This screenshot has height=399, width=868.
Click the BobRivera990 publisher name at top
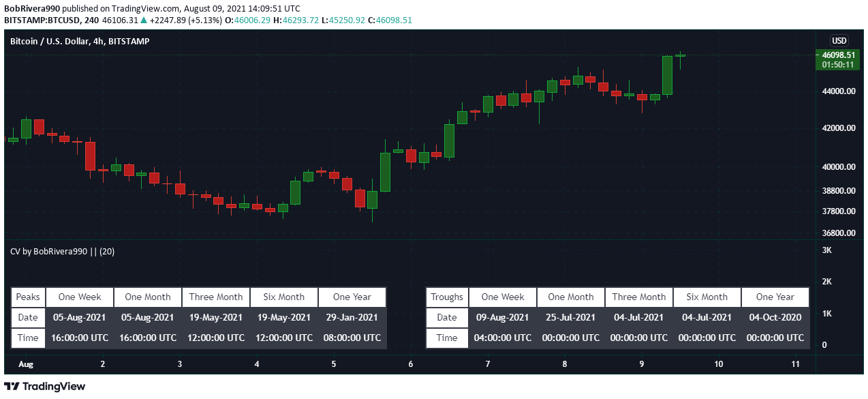[x=33, y=9]
